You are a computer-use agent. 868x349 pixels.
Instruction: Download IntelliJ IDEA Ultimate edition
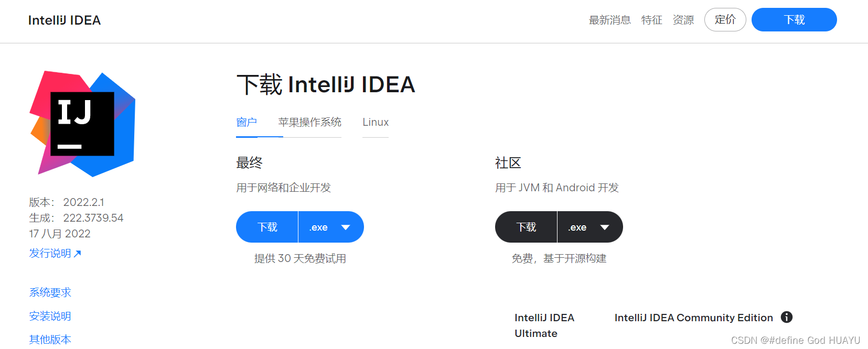[267, 227]
